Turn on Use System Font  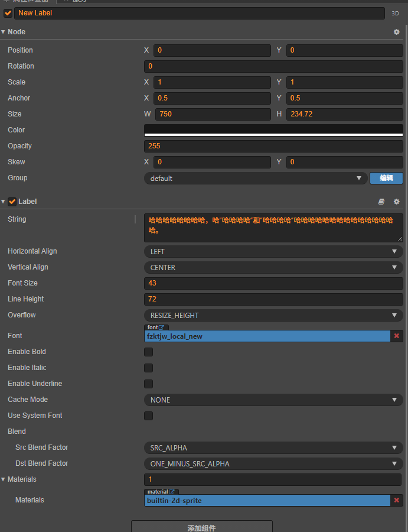tap(149, 416)
